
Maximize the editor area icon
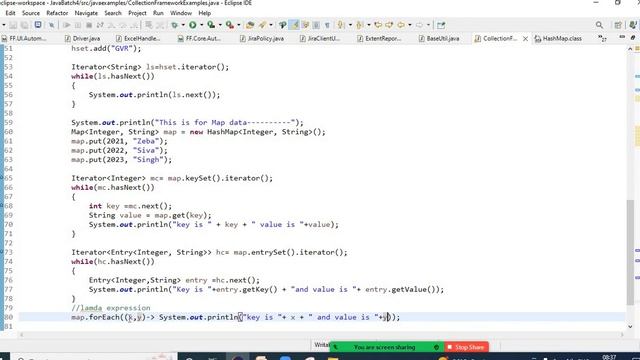(x=633, y=37)
